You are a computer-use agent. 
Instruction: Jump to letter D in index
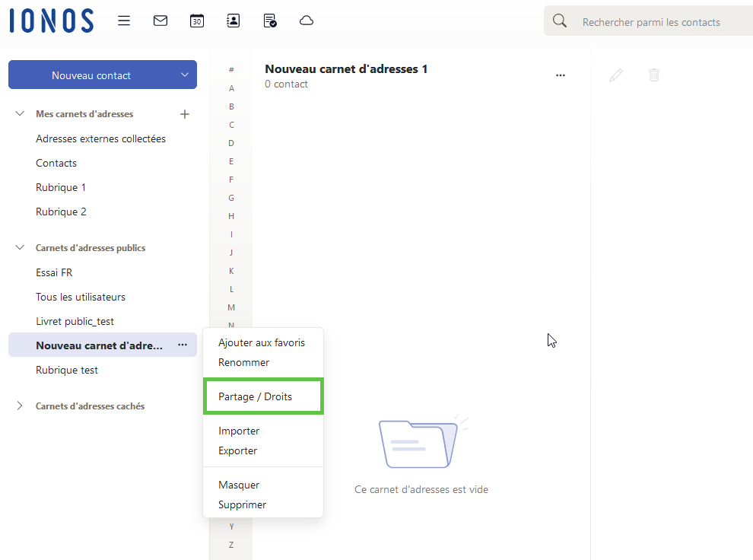(231, 143)
